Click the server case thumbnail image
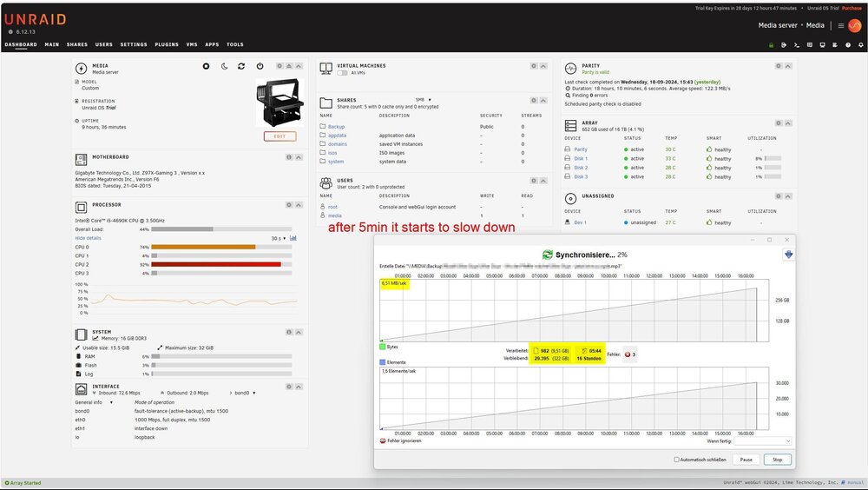Screen dimensions: 868x490 (280, 103)
